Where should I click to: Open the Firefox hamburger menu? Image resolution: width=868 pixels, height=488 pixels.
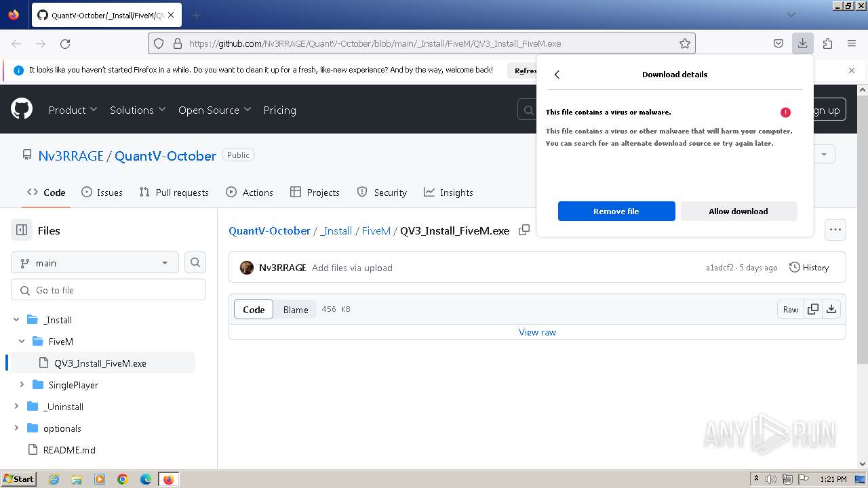pyautogui.click(x=852, y=43)
